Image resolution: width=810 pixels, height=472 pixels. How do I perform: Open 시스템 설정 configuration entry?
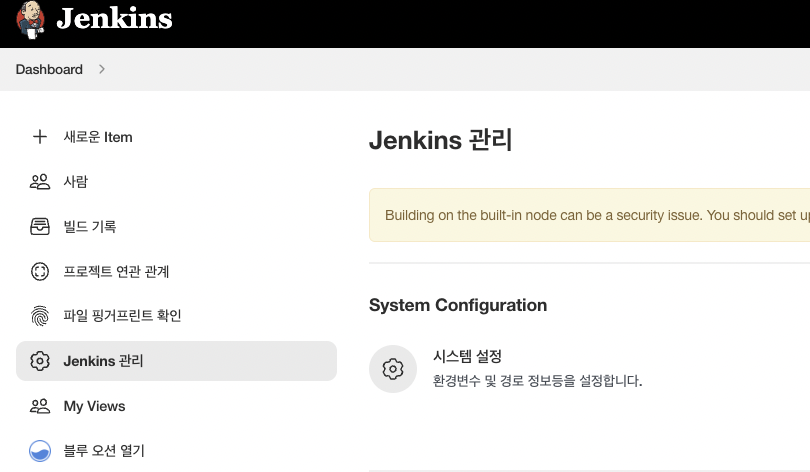tap(467, 356)
